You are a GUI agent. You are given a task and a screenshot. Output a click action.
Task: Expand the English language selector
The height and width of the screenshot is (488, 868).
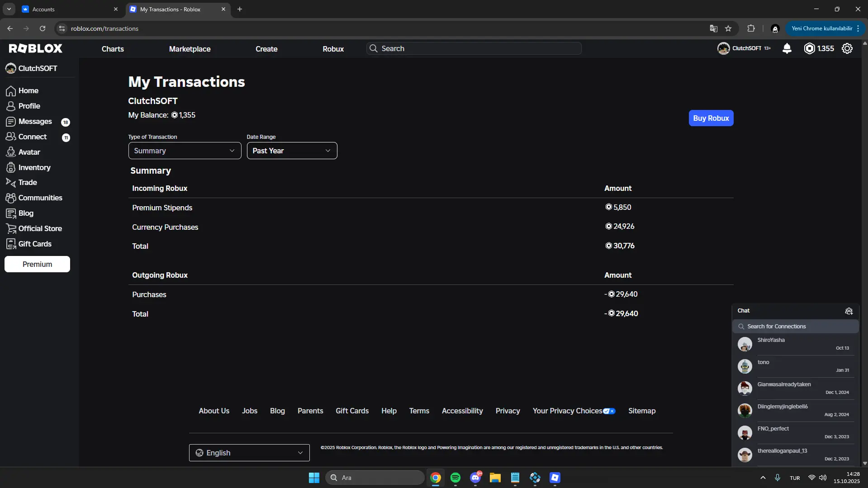tap(249, 453)
